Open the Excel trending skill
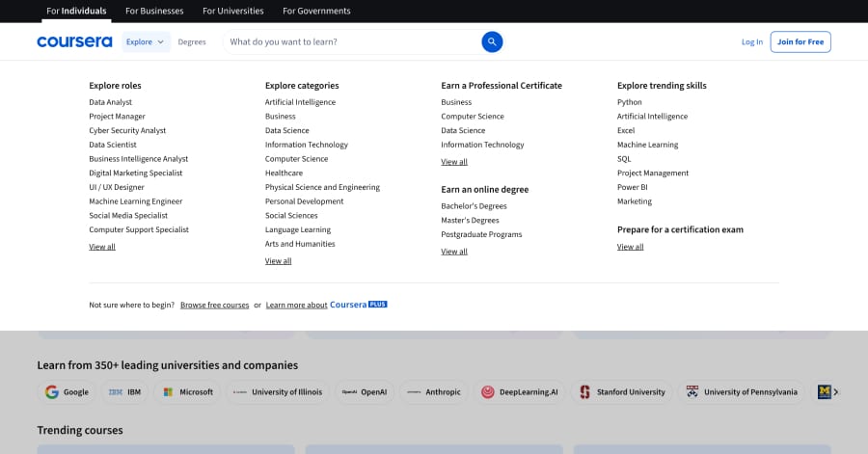This screenshot has width=868, height=454. (x=626, y=130)
